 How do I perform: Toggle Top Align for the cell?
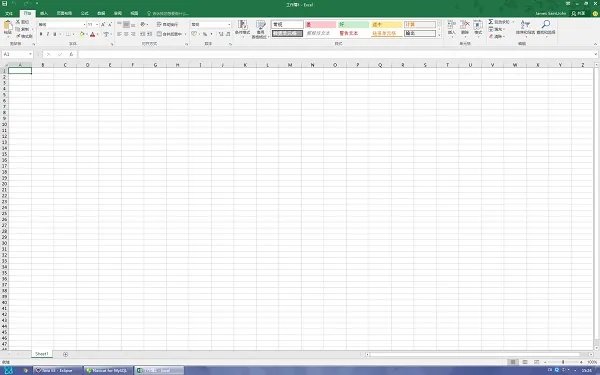point(119,24)
